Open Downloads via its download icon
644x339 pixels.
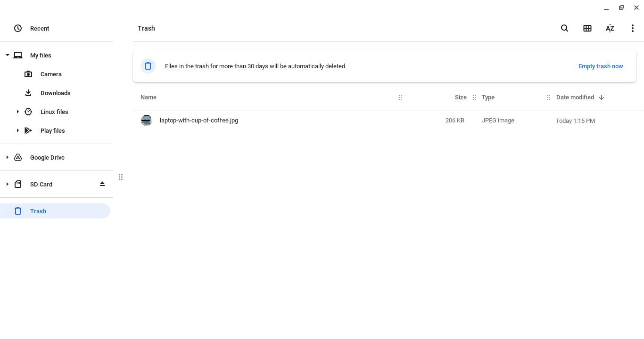click(28, 93)
